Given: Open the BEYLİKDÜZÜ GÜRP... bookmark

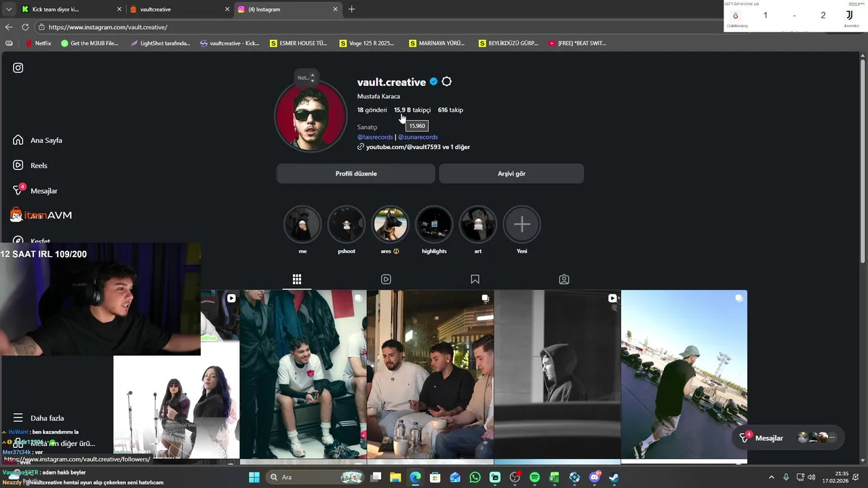Looking at the screenshot, I should coord(508,43).
